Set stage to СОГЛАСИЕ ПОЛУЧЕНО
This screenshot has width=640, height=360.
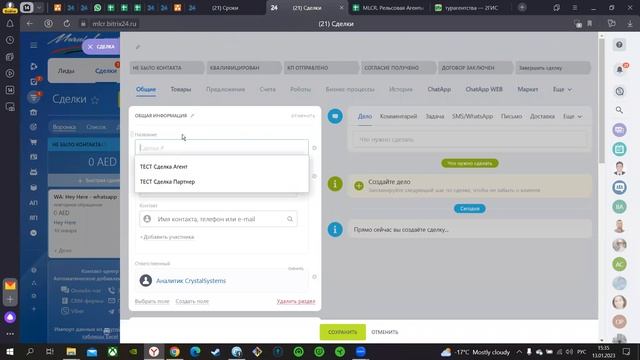tap(398, 68)
